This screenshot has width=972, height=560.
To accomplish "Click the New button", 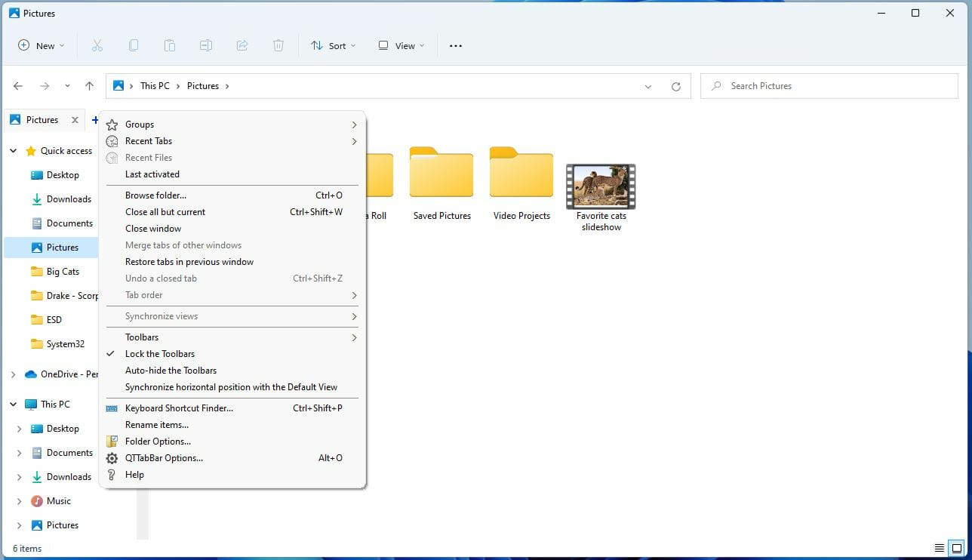I will pos(40,45).
